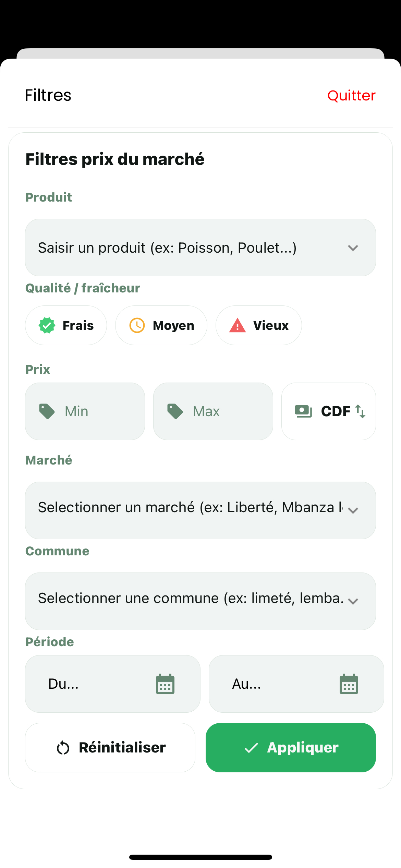Click the orange clock icon on Moyen

click(x=137, y=325)
